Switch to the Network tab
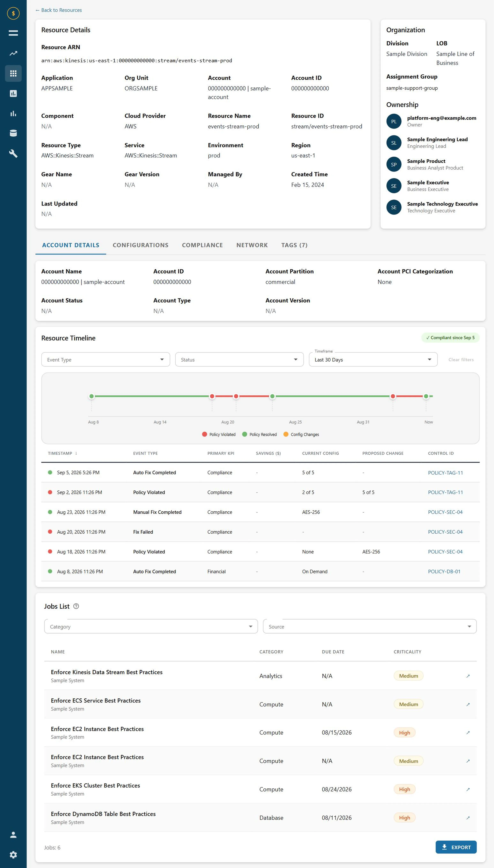494x868 pixels. [252, 245]
